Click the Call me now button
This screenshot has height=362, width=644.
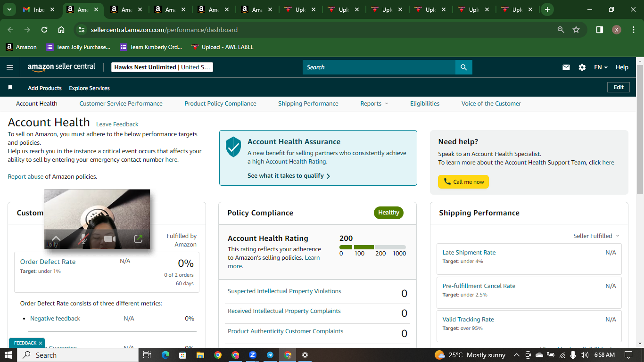463,182
